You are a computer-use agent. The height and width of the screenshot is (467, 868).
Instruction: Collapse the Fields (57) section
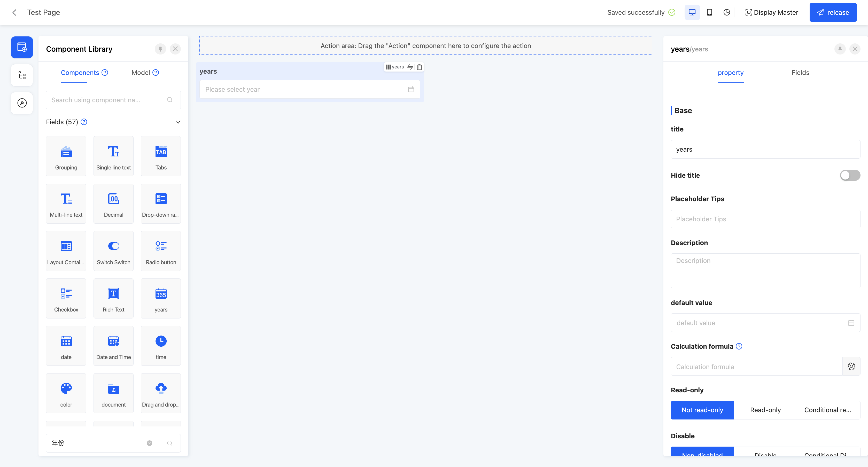(178, 122)
